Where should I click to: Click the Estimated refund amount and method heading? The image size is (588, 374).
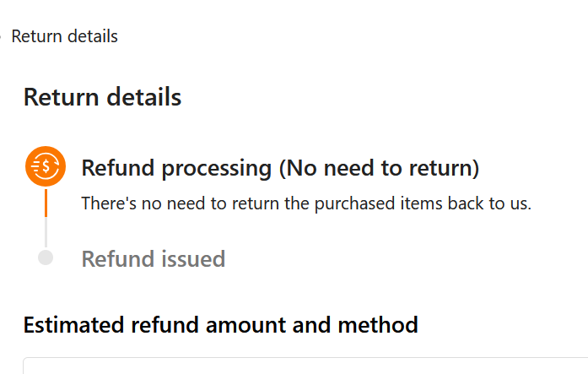tap(220, 325)
